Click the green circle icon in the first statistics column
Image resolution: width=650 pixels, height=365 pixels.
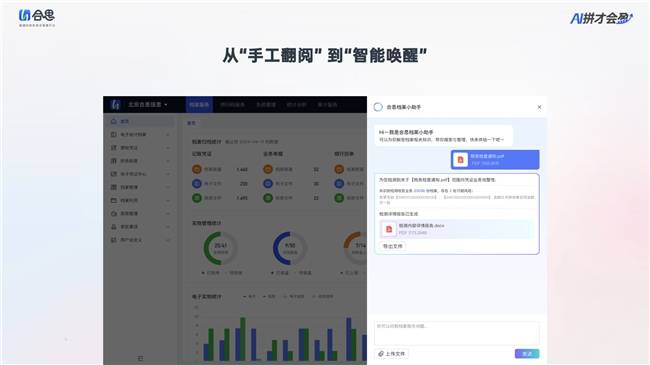click(x=197, y=198)
